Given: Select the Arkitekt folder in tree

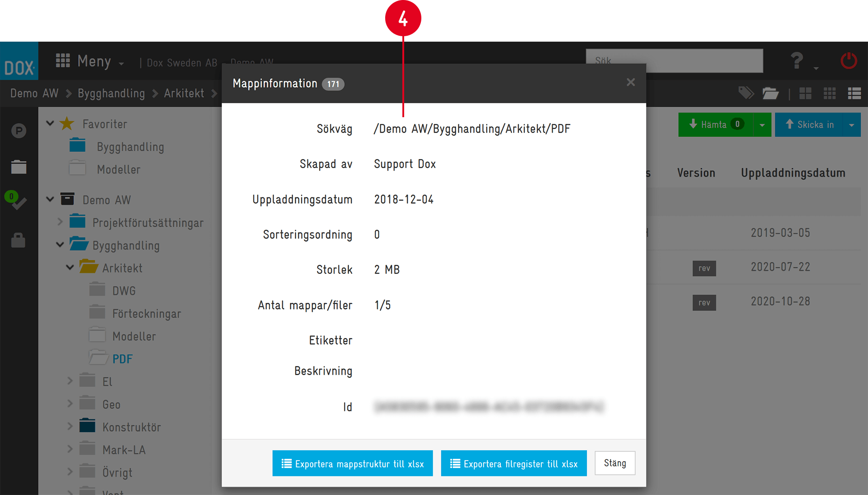Looking at the screenshot, I should click(x=122, y=268).
